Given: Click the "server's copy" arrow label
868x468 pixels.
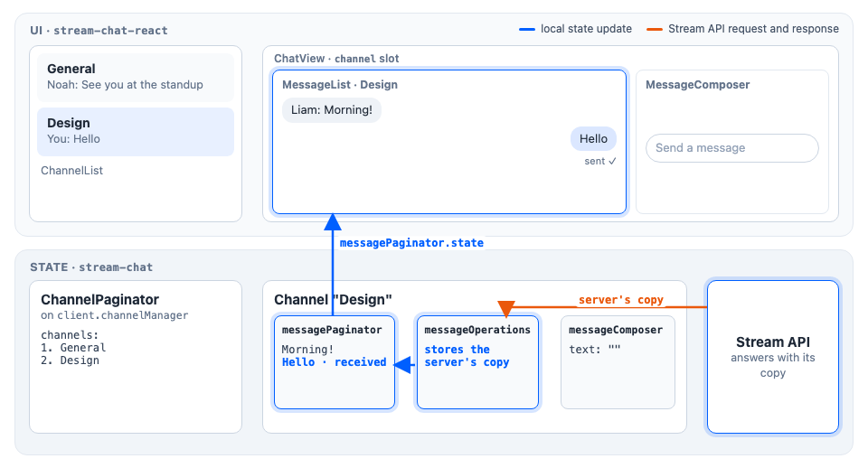Looking at the screenshot, I should 620,300.
